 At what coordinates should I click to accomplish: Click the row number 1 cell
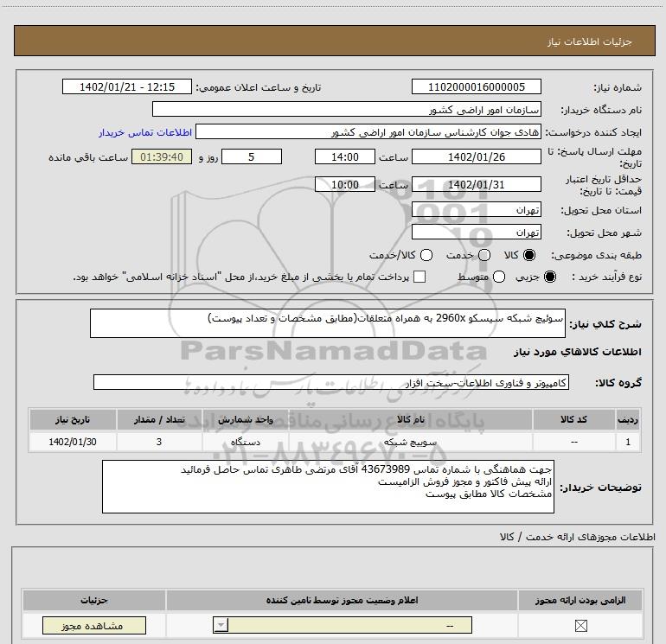coord(628,442)
